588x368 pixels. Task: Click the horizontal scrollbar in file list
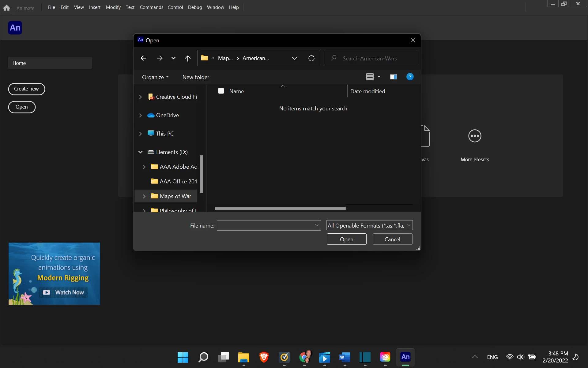[280, 209]
